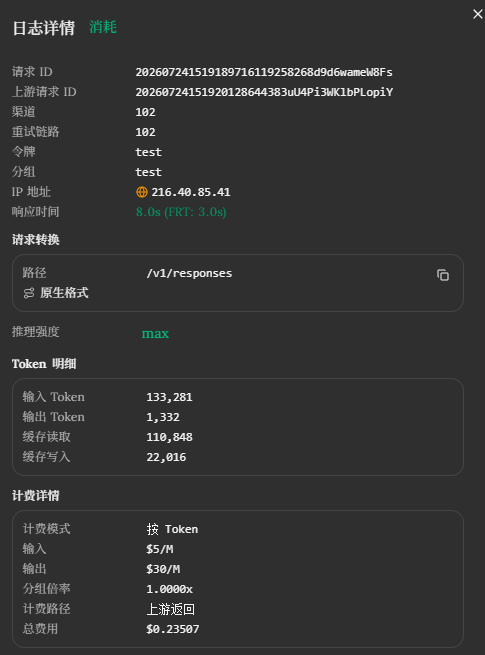The width and height of the screenshot is (485, 655).
Task: Click the 缓存读取 value 110,848
Action: (169, 437)
